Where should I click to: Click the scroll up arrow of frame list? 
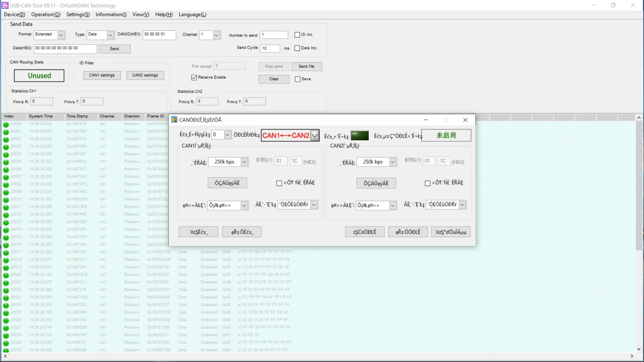point(639,118)
